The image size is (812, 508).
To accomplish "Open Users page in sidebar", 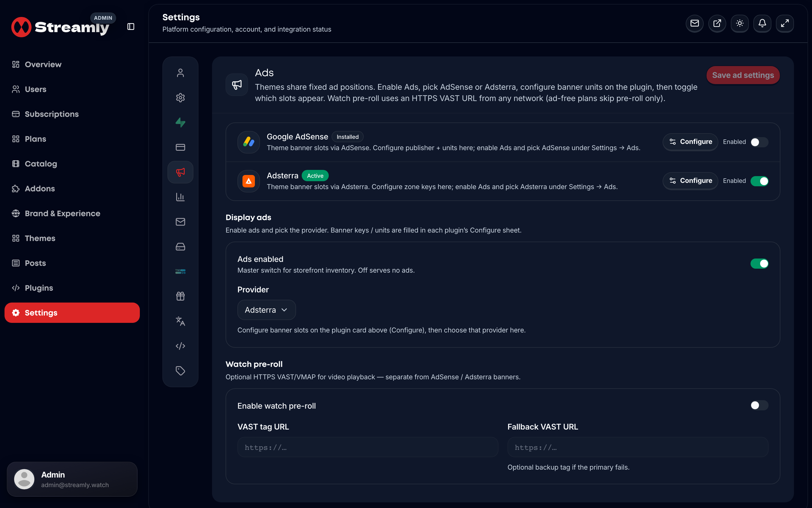I will point(72,89).
